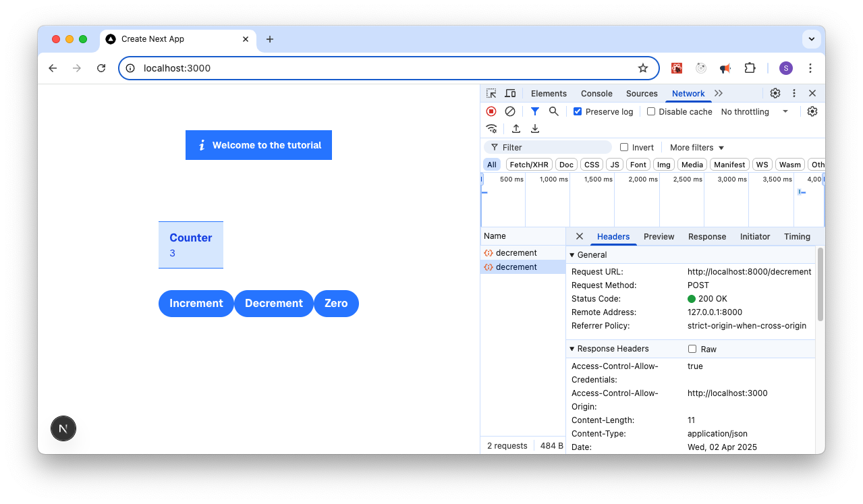The width and height of the screenshot is (863, 504).
Task: Stop recording network log
Action: pyautogui.click(x=491, y=111)
